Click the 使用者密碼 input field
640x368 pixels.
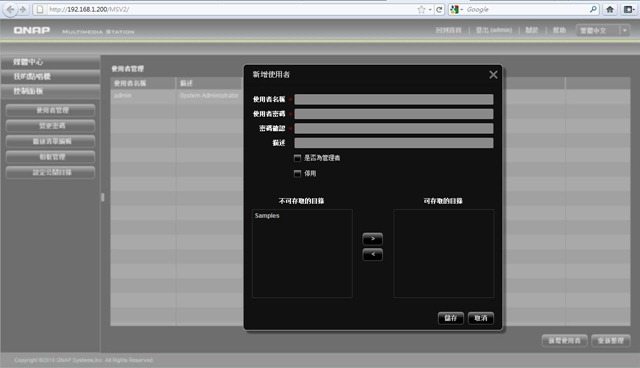(394, 114)
